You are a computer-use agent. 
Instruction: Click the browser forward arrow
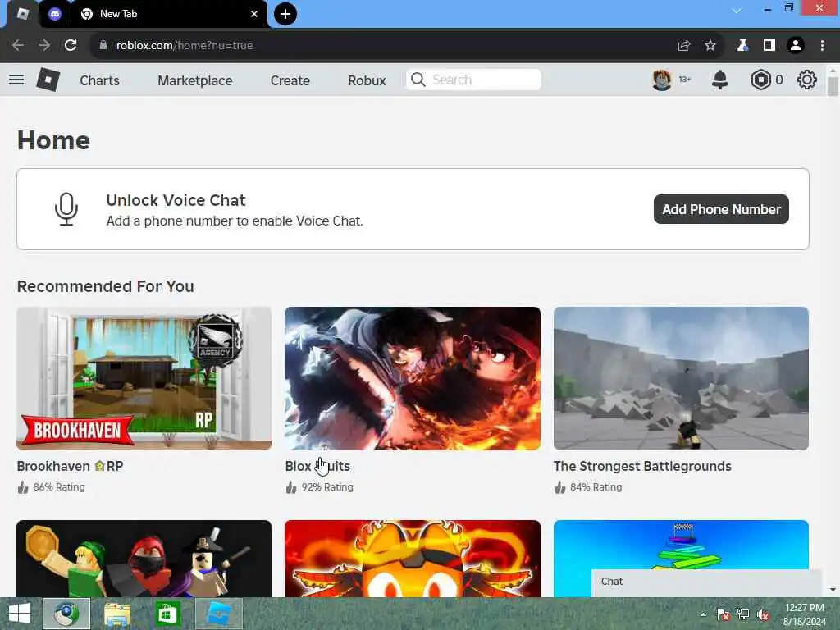point(44,46)
